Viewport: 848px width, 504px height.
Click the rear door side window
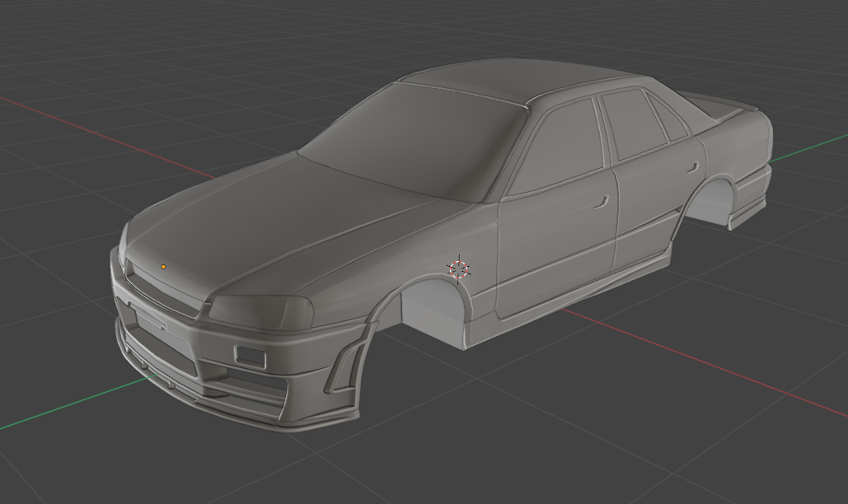click(x=633, y=124)
